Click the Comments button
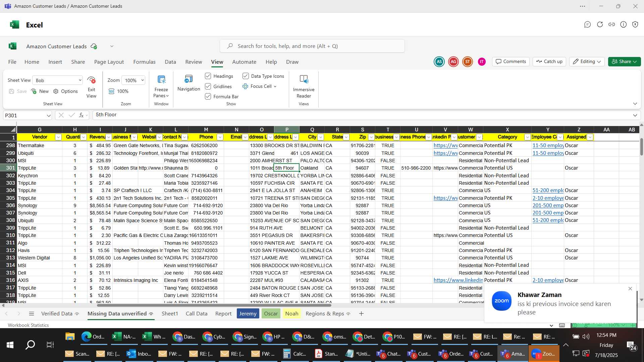644x362 pixels. (x=511, y=62)
